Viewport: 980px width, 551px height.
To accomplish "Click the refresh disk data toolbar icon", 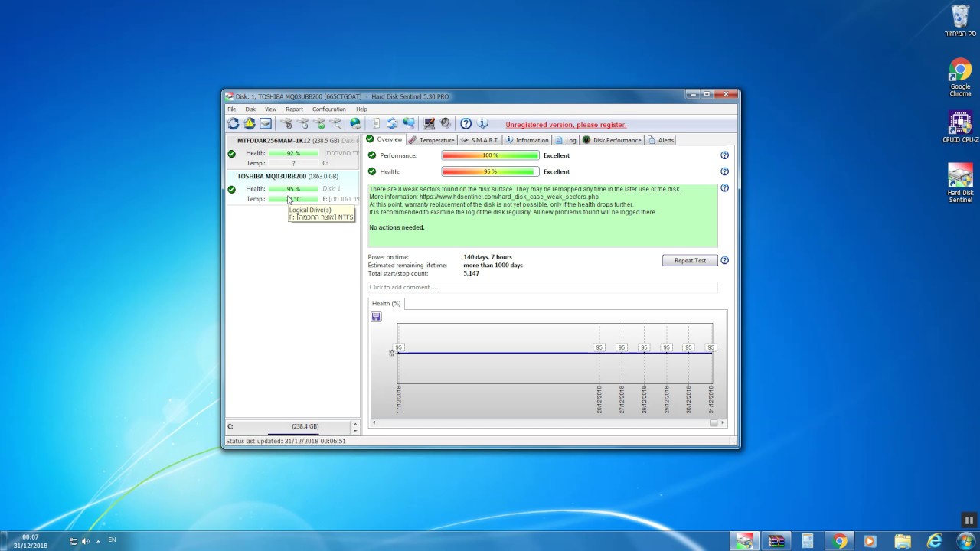I will [234, 123].
